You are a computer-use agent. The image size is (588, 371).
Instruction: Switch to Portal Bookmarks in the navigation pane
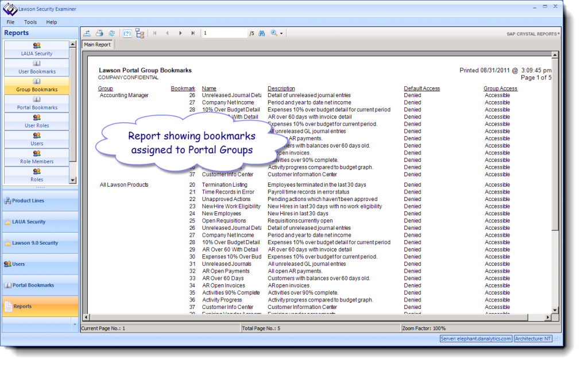pyautogui.click(x=41, y=285)
